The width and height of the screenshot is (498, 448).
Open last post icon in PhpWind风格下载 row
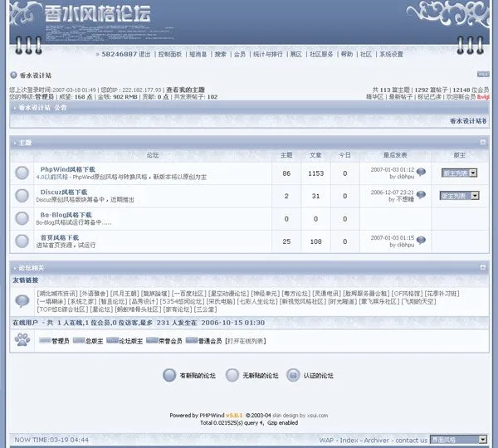[422, 173]
